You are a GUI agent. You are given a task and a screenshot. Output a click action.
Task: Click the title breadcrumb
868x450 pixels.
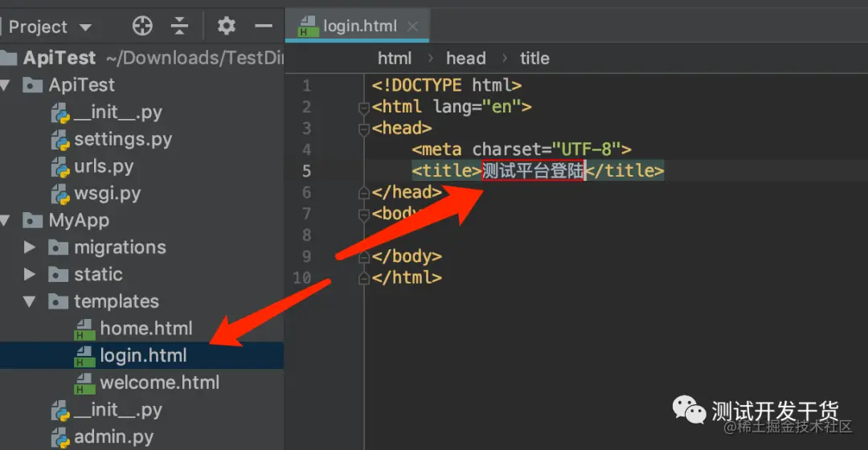(x=534, y=58)
